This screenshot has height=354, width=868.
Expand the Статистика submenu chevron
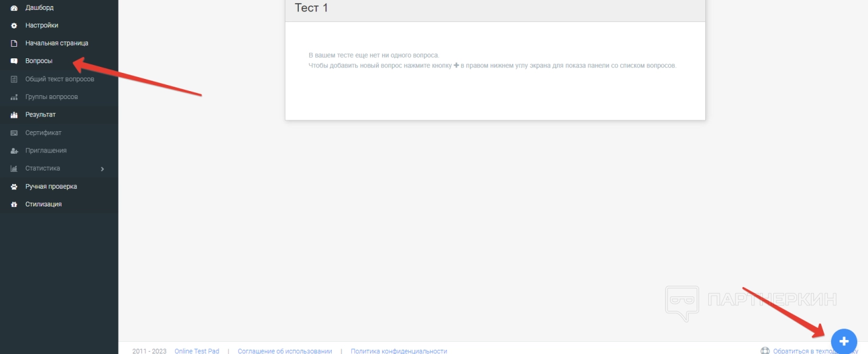[x=102, y=169]
